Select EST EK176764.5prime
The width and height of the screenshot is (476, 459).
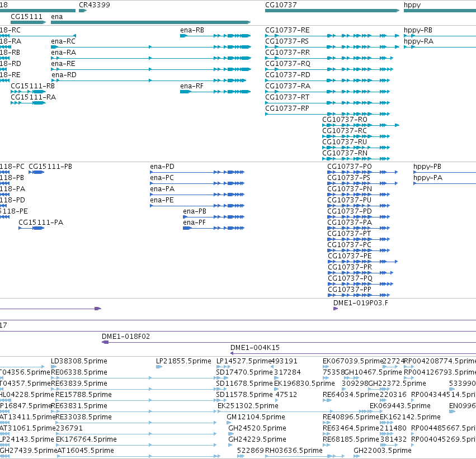(136, 445)
